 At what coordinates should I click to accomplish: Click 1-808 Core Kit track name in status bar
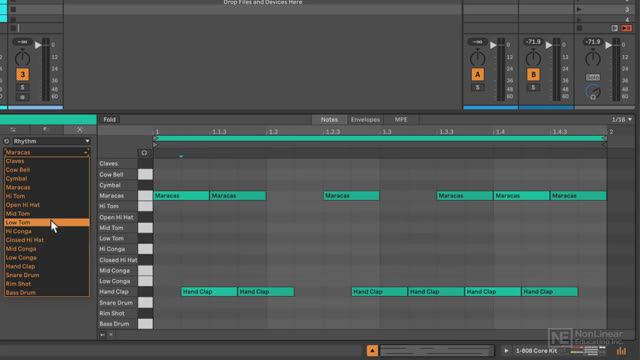pos(536,351)
